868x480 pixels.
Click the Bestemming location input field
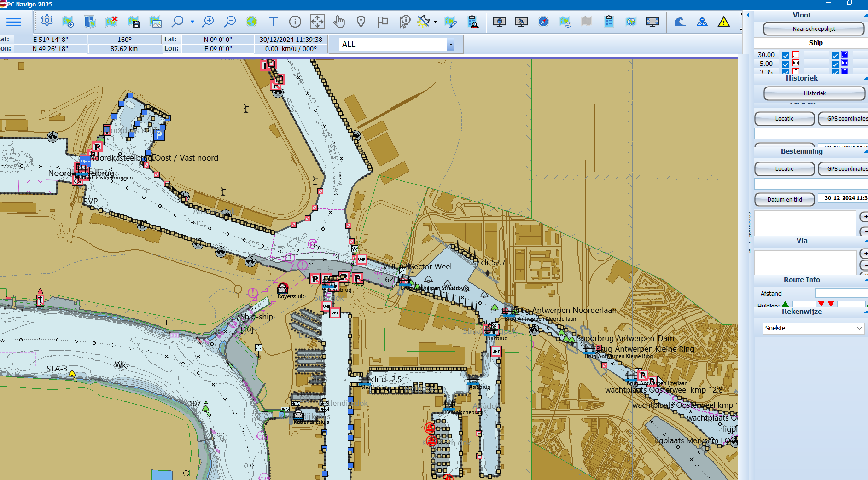pos(811,184)
